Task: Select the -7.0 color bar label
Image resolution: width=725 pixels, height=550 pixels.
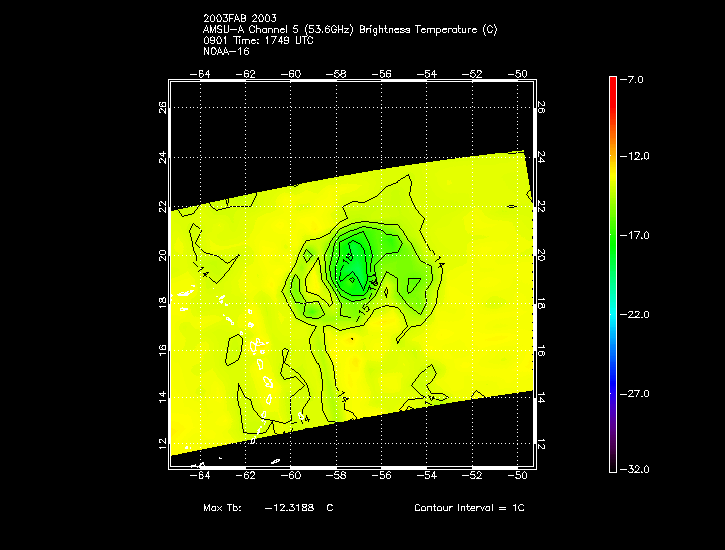Action: (x=635, y=79)
